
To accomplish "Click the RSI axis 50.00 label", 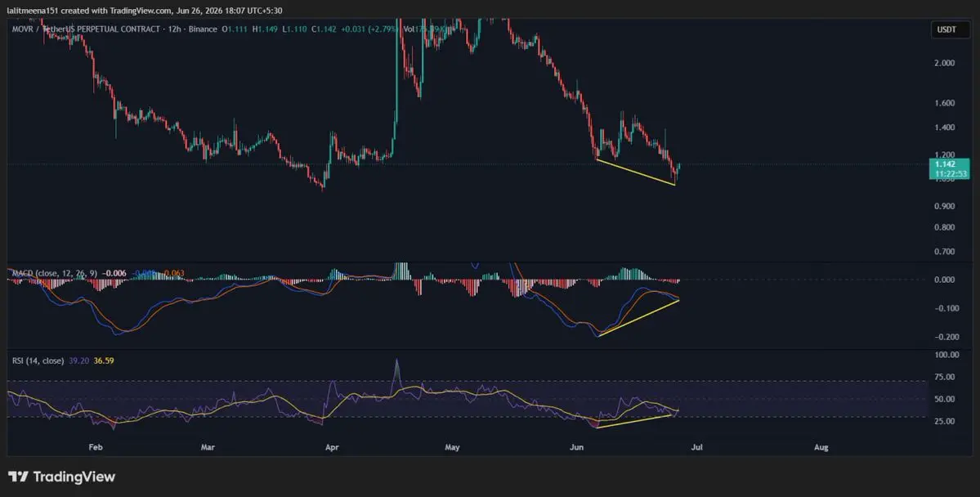I will (944, 399).
